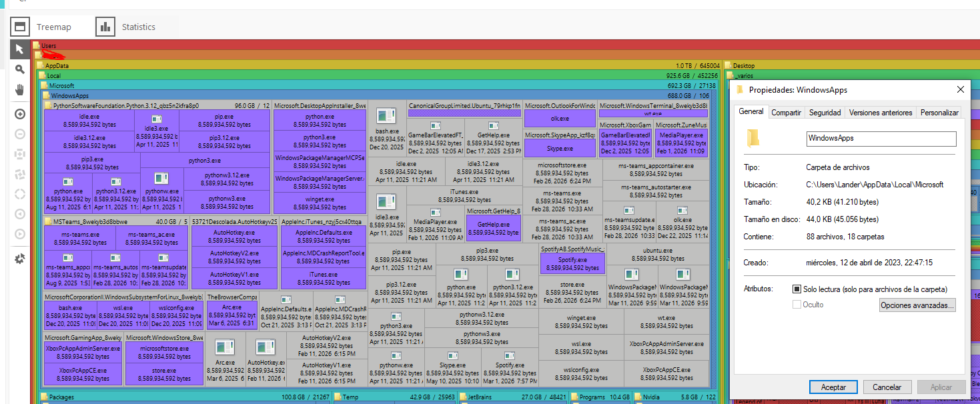980x404 pixels.
Task: Go to the Versiones anteriores tab
Action: point(880,113)
